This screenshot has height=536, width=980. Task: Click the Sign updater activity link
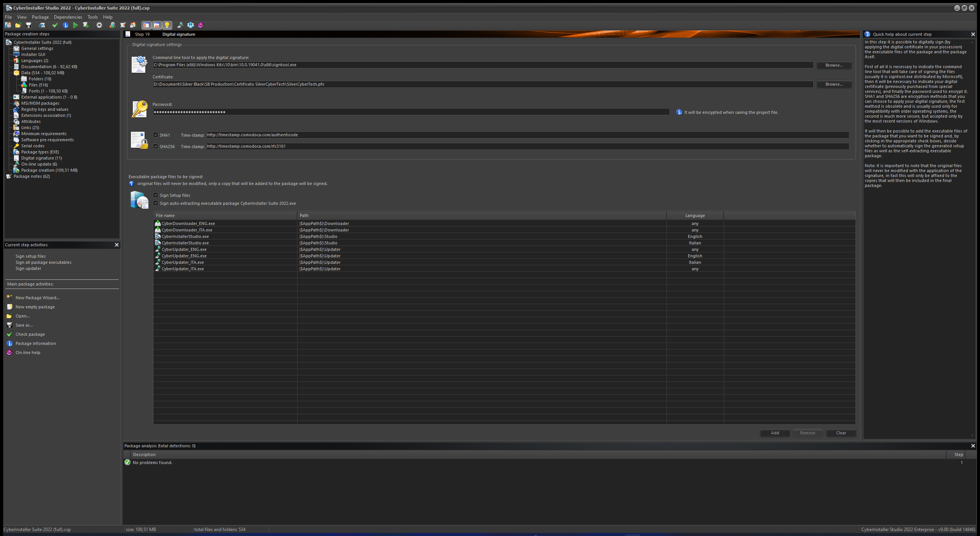pyautogui.click(x=28, y=268)
